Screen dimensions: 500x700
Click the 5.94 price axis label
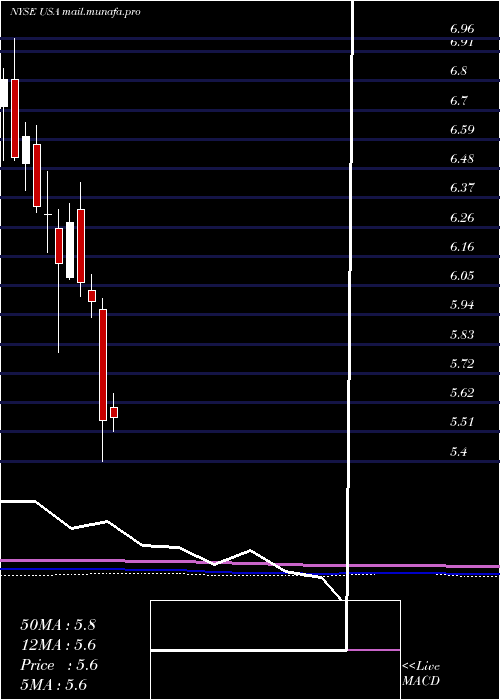tap(462, 305)
